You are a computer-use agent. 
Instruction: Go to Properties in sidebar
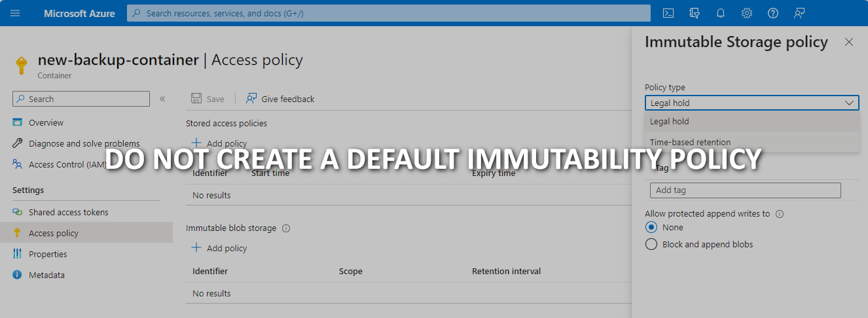point(48,254)
